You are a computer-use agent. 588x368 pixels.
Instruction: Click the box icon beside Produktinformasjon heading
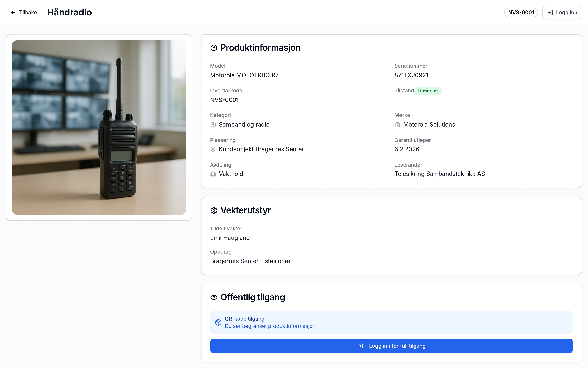(x=214, y=48)
